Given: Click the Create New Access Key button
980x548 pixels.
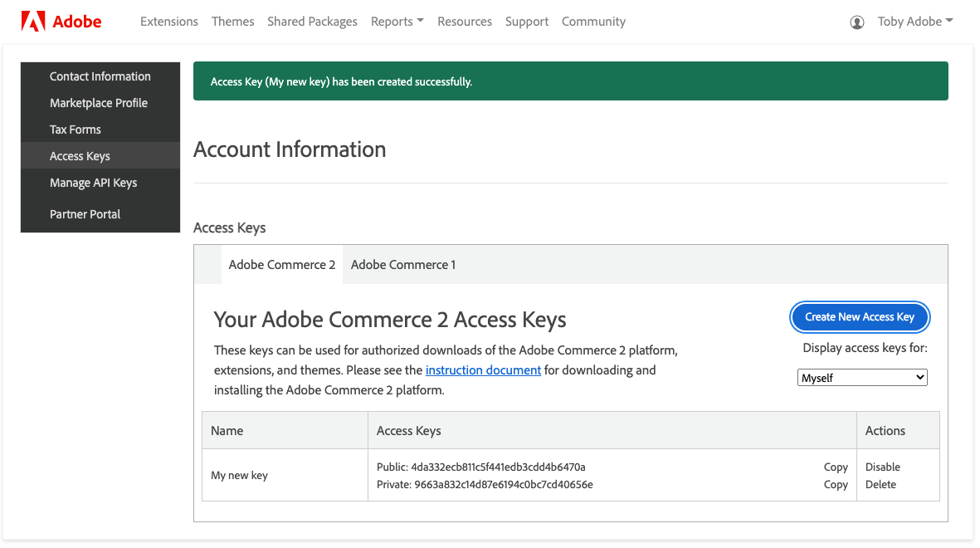Looking at the screenshot, I should coord(860,316).
